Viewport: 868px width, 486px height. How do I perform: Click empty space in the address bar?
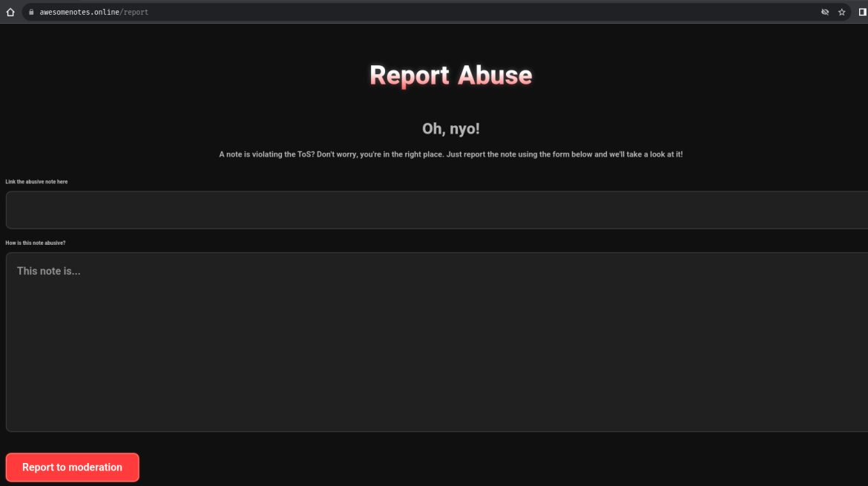click(x=482, y=12)
